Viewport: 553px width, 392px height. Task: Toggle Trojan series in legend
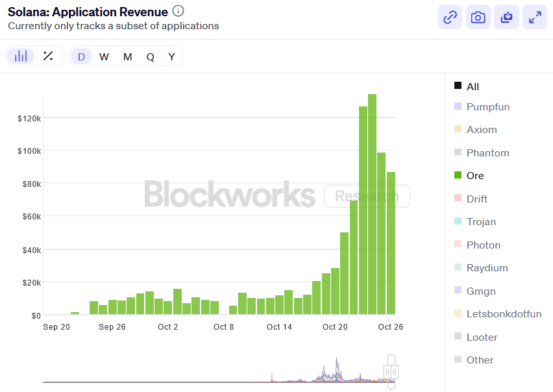click(475, 222)
